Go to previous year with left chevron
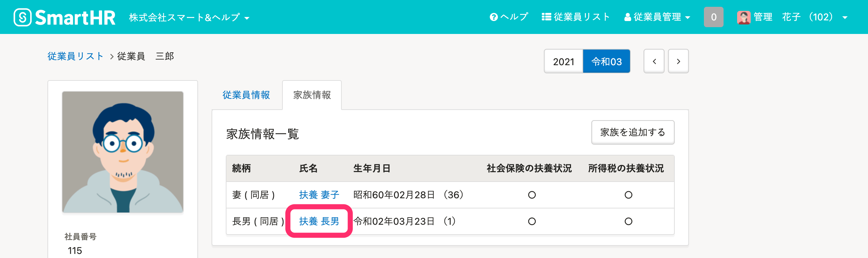Screen dimensions: 868x258 (654, 61)
